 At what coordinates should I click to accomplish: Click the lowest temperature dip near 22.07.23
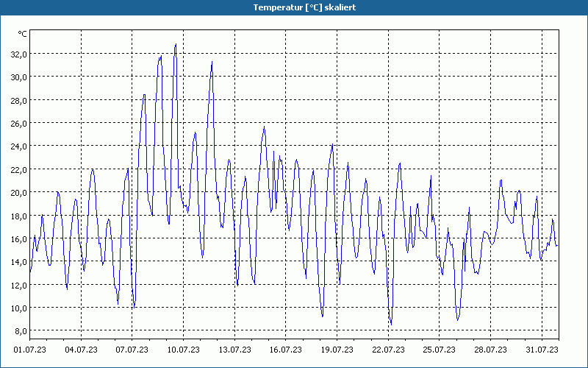click(x=391, y=325)
